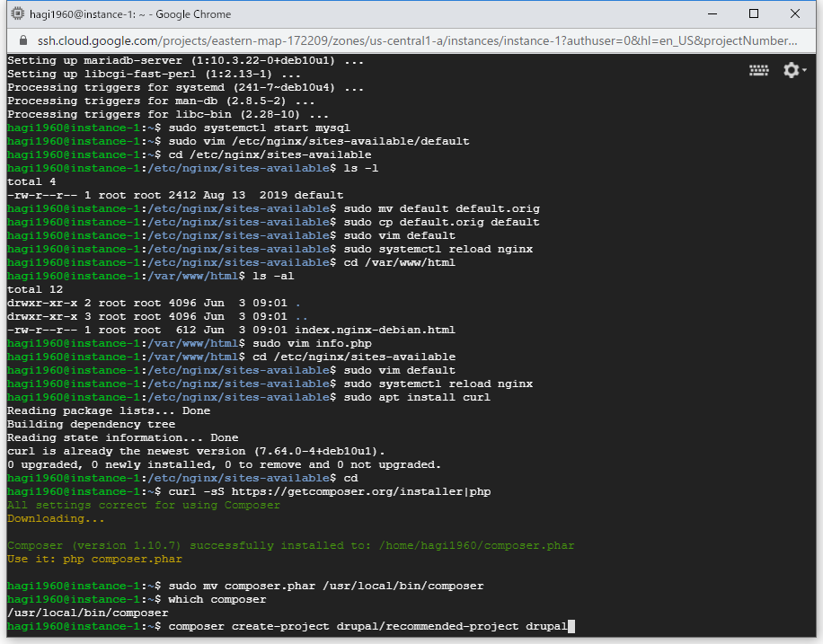Click the 'Composer (version 1.10.7) successfully installed' line

pos(291,545)
